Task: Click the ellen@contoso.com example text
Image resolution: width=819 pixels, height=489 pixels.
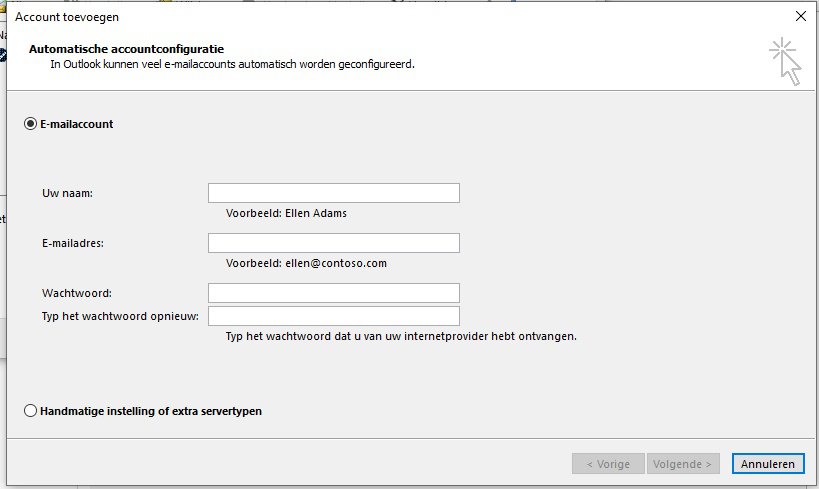Action: (x=306, y=263)
